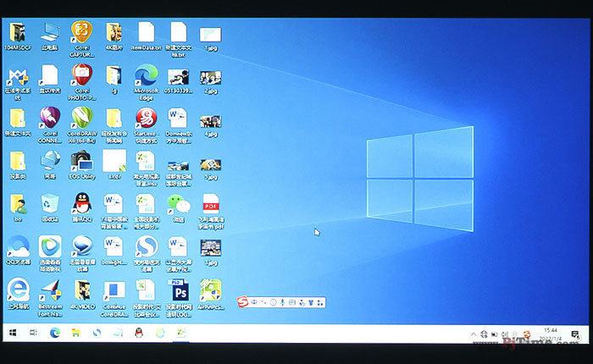593x364 pixels.
Task: Select the boxlight... Word document label
Action: (114, 262)
